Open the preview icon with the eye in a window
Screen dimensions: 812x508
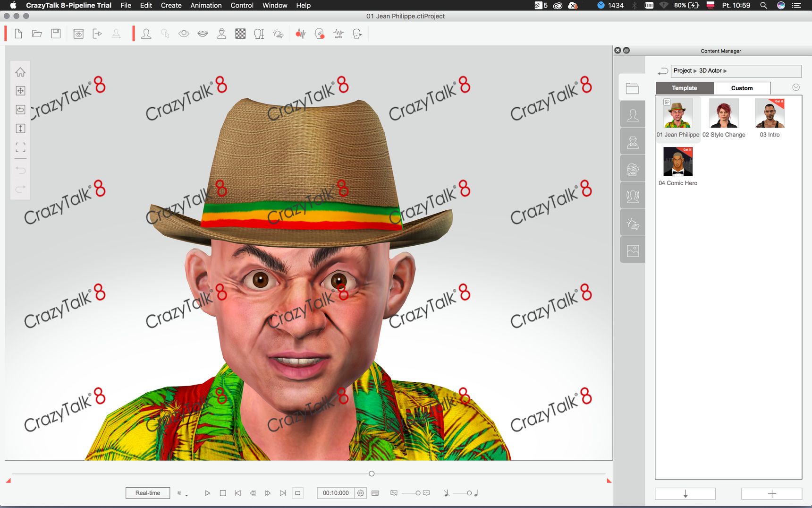click(78, 34)
